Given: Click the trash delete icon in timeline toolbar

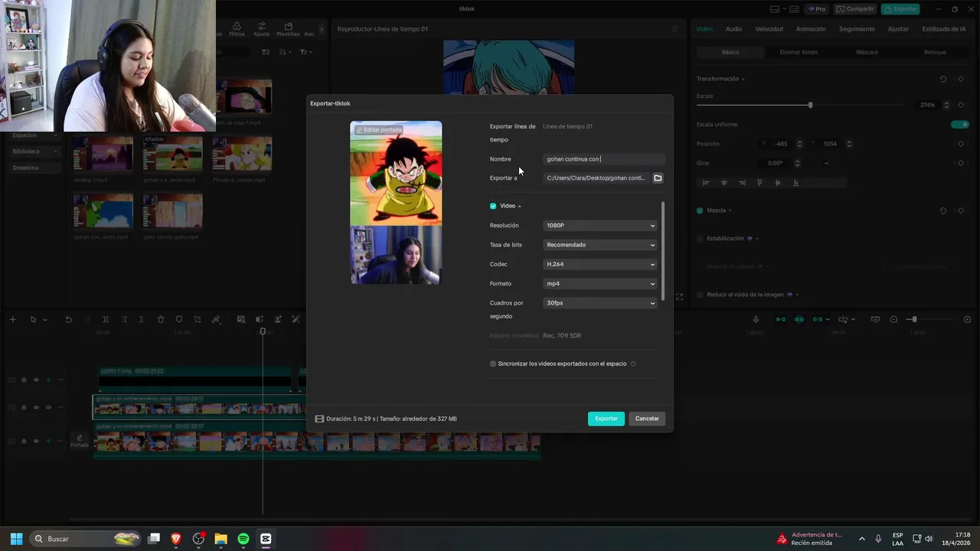Looking at the screenshot, I should (x=161, y=319).
